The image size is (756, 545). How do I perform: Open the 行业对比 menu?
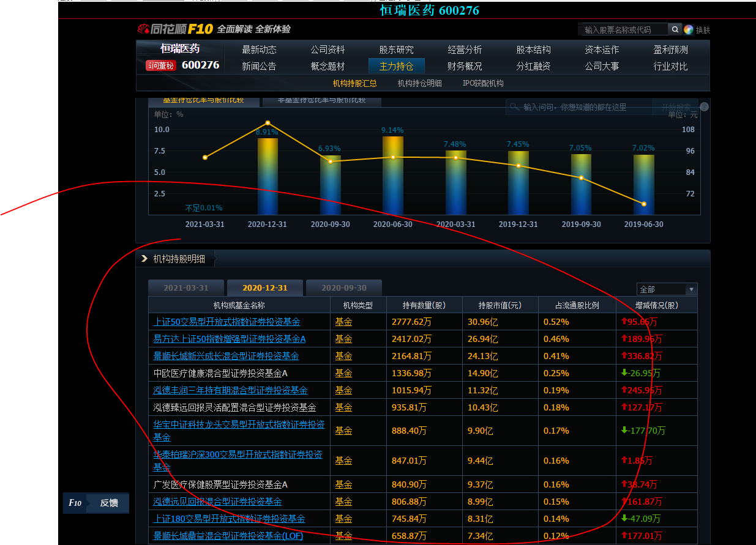pos(670,66)
